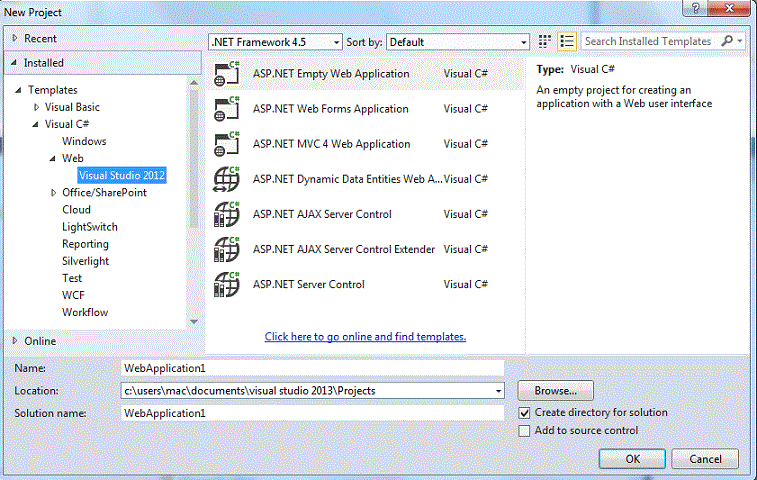757x480 pixels.
Task: Click the tree panel scrollbar thumb
Action: click(x=194, y=158)
